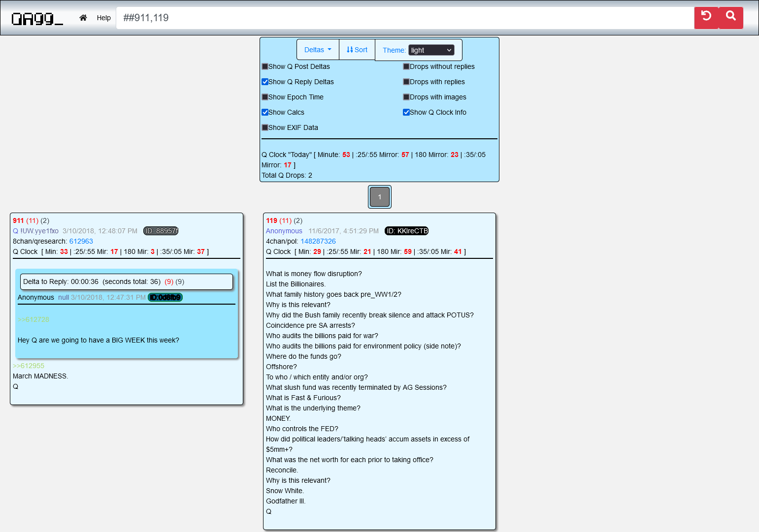This screenshot has height=532, width=759.
Task: Click the ID KKIreCTB badge
Action: tap(407, 231)
